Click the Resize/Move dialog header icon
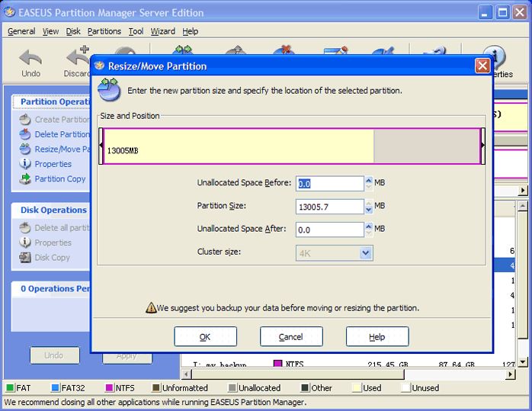This screenshot has width=532, height=411. [x=109, y=89]
